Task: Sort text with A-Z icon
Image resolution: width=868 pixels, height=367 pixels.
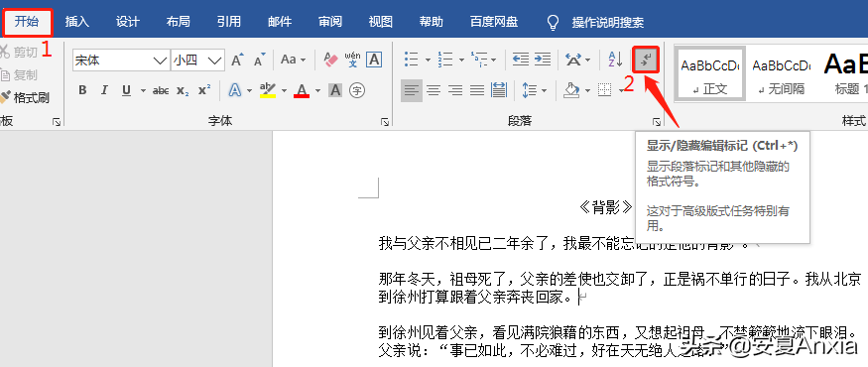Action: click(x=616, y=60)
